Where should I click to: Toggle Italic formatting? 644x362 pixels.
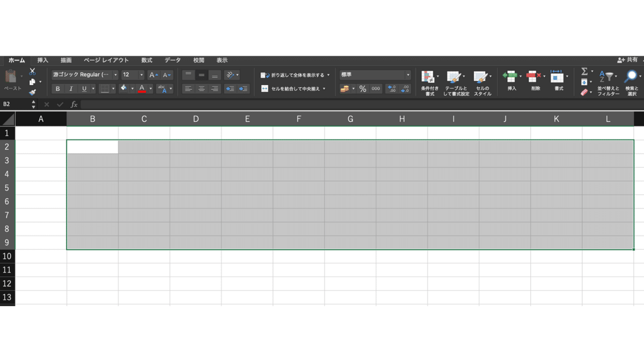(x=71, y=88)
